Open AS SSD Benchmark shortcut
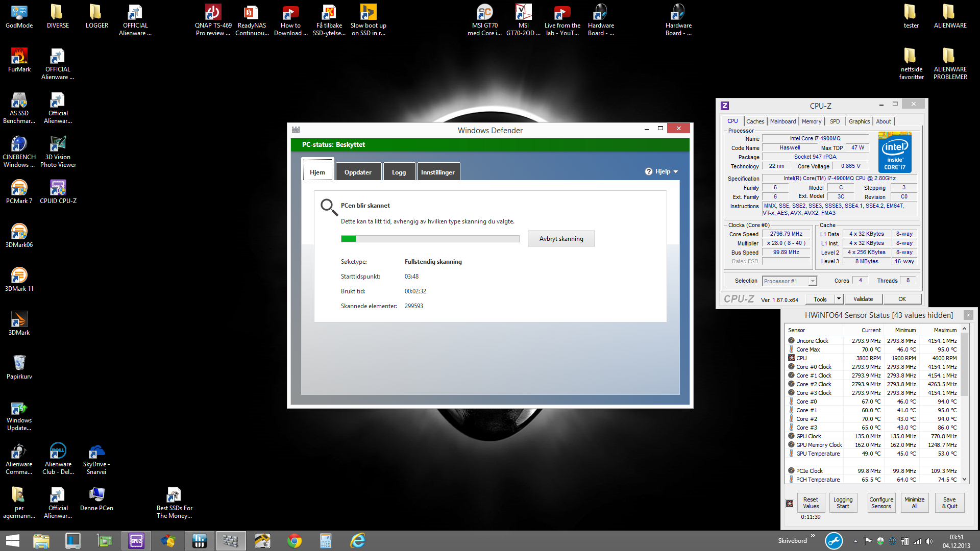The image size is (980, 551). 19,108
